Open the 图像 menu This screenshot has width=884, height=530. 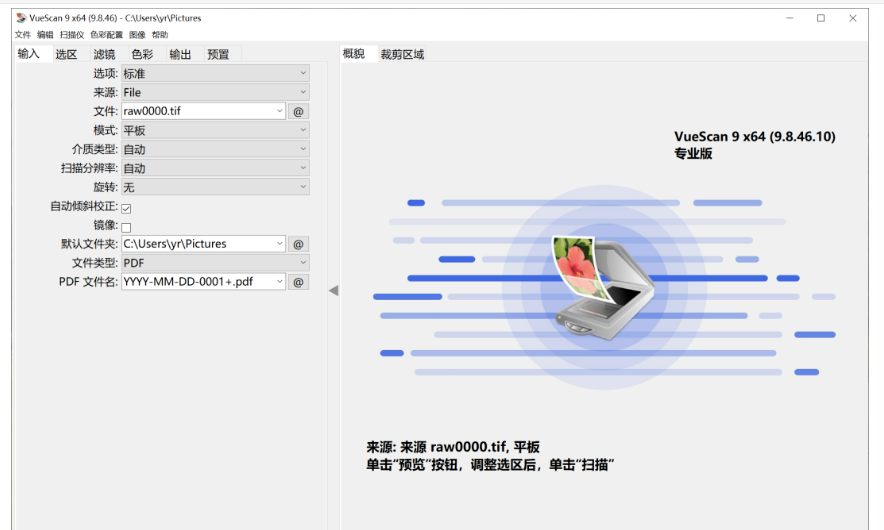coord(137,35)
